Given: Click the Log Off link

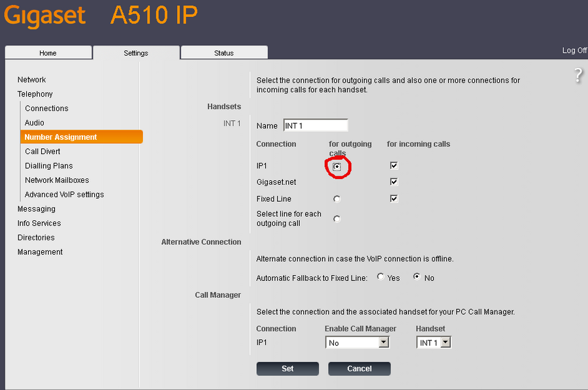Looking at the screenshot, I should 574,51.
